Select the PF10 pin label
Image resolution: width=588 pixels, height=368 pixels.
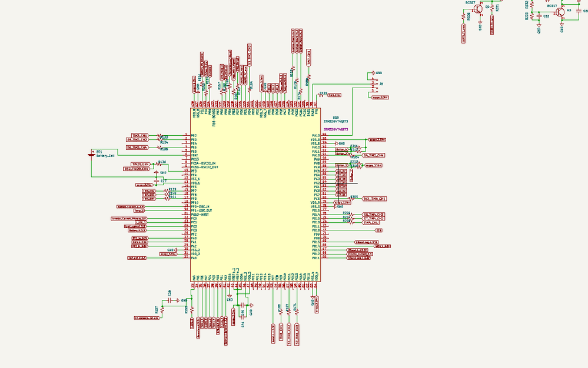tap(194, 203)
